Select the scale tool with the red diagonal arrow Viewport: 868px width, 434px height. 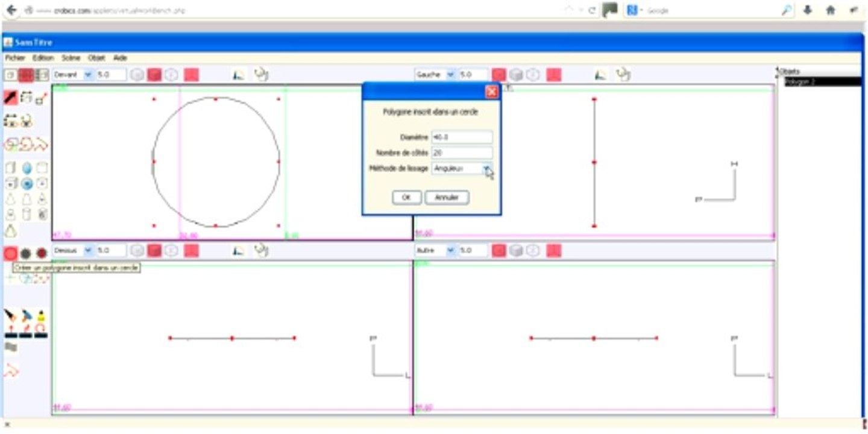tap(41, 98)
